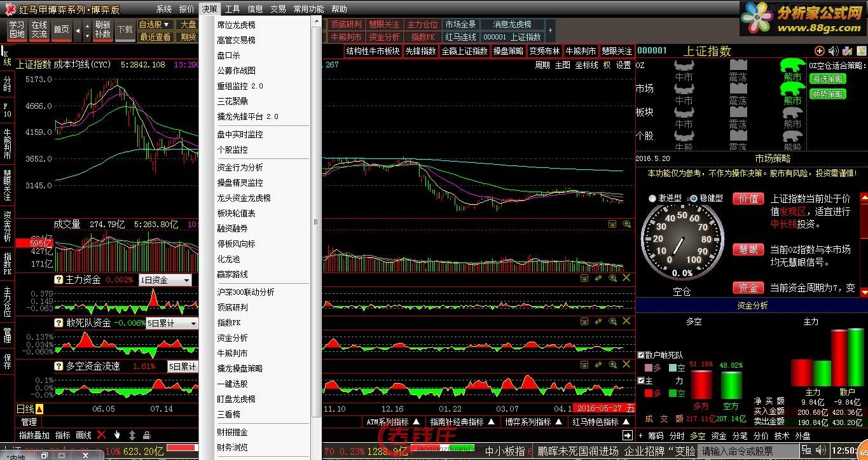The width and height of the screenshot is (868, 460).
Task: Close the 主力资金 indicator panel
Action: [627, 278]
